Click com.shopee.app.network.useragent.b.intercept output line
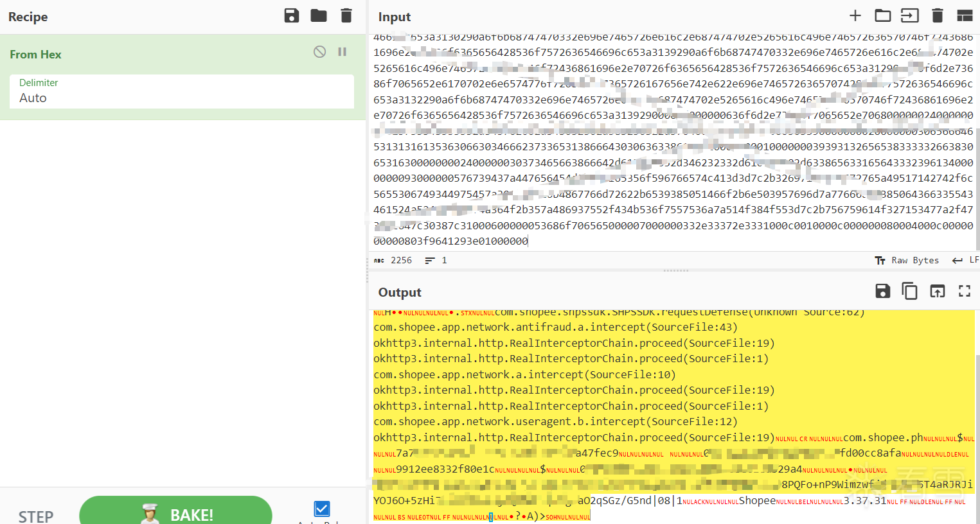980x524 pixels. 555,421
